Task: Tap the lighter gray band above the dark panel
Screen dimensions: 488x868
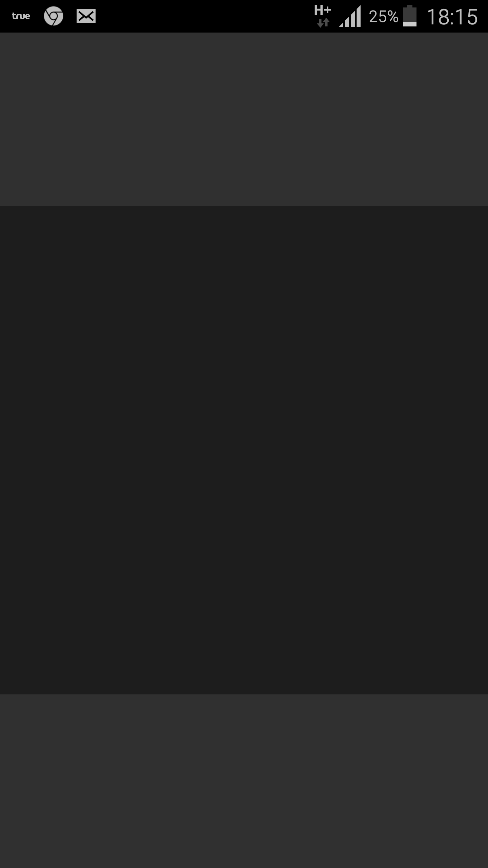Action: 244,119
